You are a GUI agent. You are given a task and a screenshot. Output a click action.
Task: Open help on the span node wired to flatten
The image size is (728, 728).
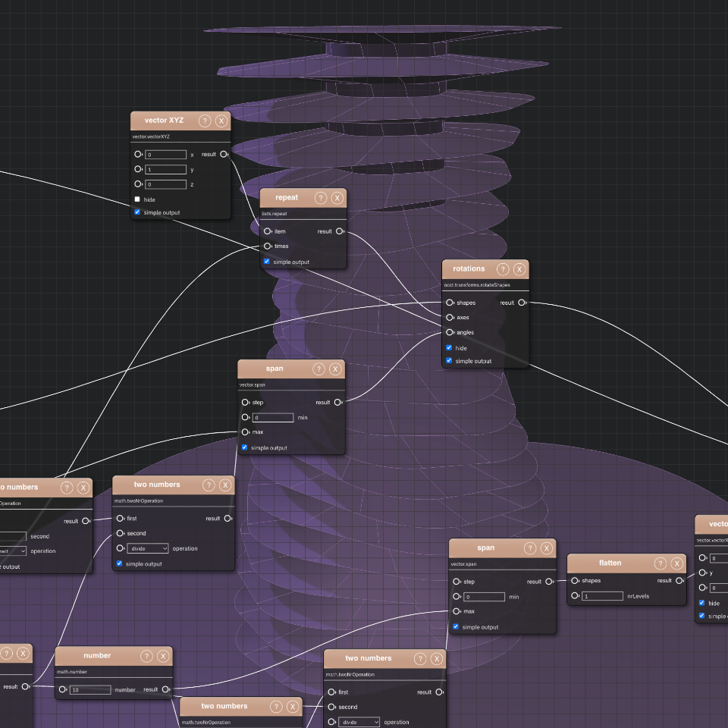click(x=530, y=548)
